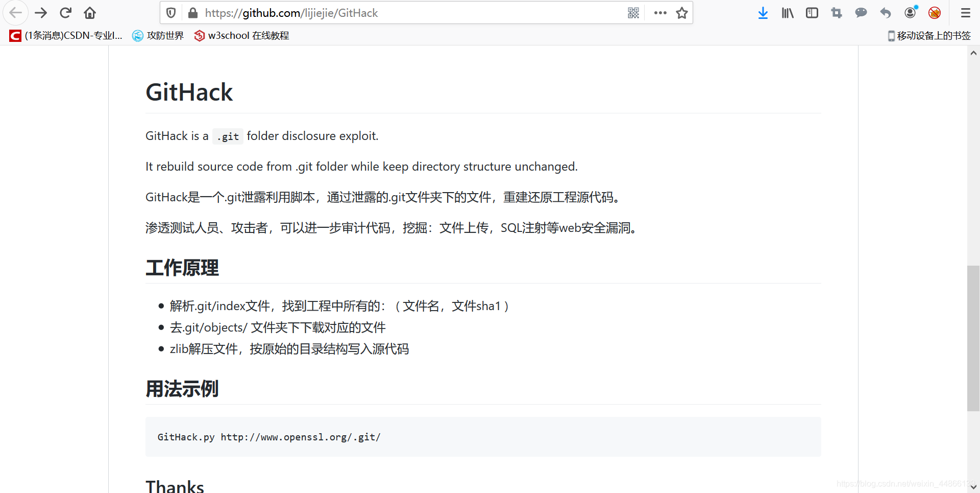Navigate back to the previous page
980x493 pixels.
point(16,13)
